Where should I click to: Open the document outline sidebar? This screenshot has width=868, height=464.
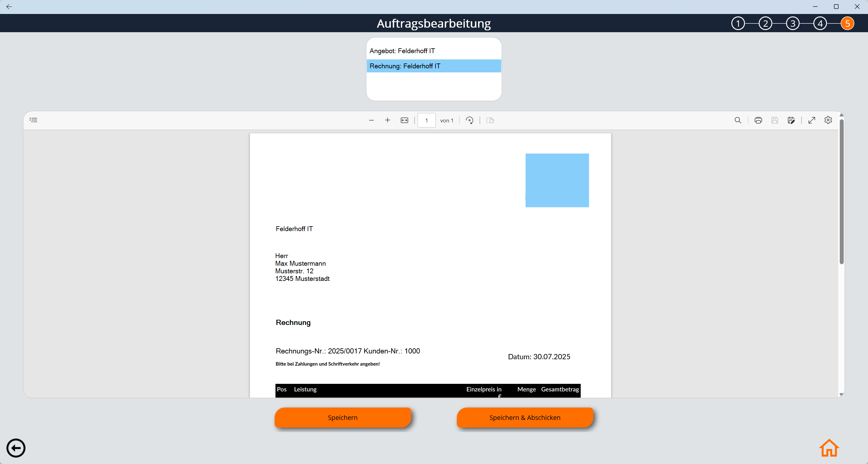click(33, 120)
